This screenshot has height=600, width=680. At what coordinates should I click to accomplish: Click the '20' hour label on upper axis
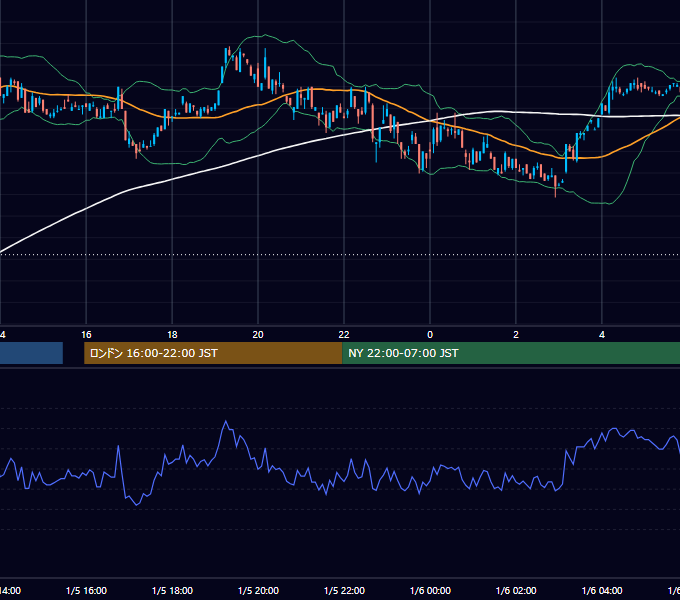(x=258, y=335)
